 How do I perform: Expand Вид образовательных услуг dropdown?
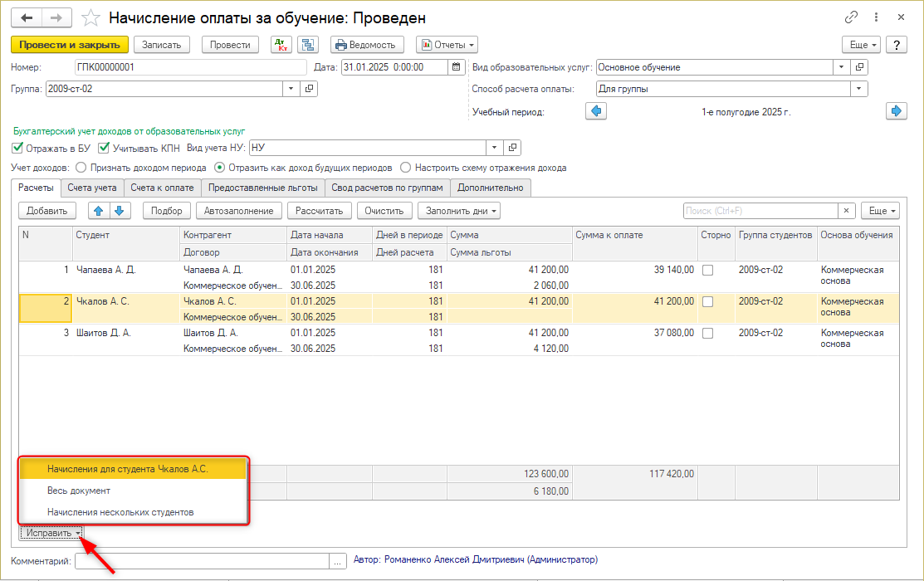click(x=842, y=67)
